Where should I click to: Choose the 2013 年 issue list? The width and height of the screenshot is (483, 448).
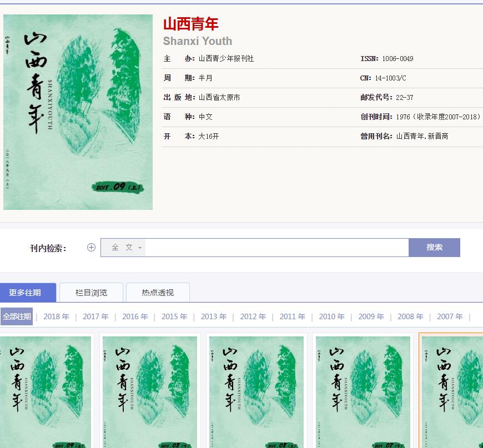coord(214,316)
